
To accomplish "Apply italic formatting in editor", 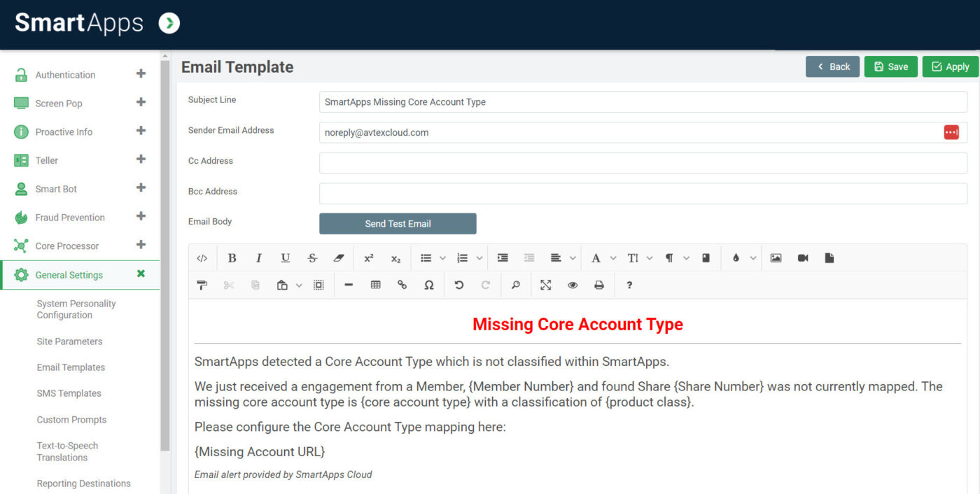I will (x=258, y=258).
